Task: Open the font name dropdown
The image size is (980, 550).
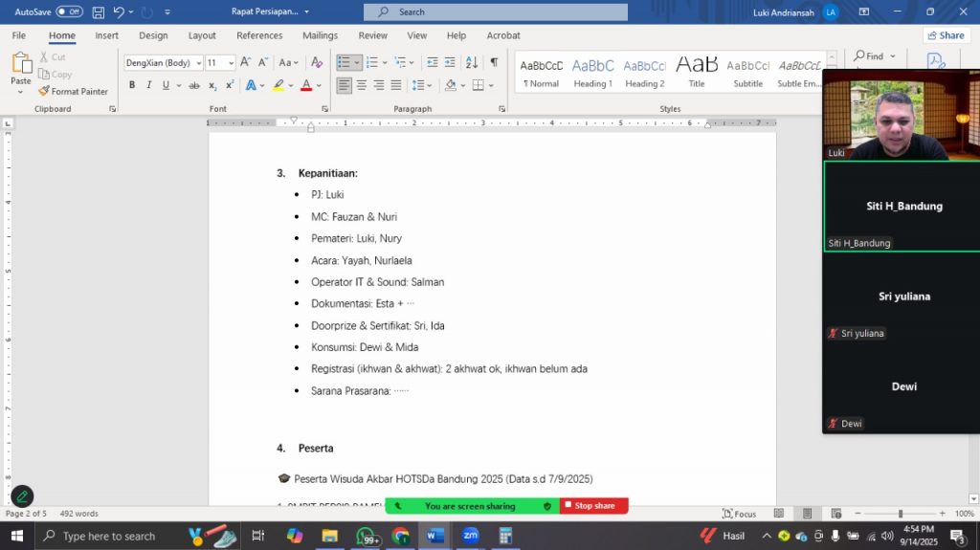Action: [198, 63]
